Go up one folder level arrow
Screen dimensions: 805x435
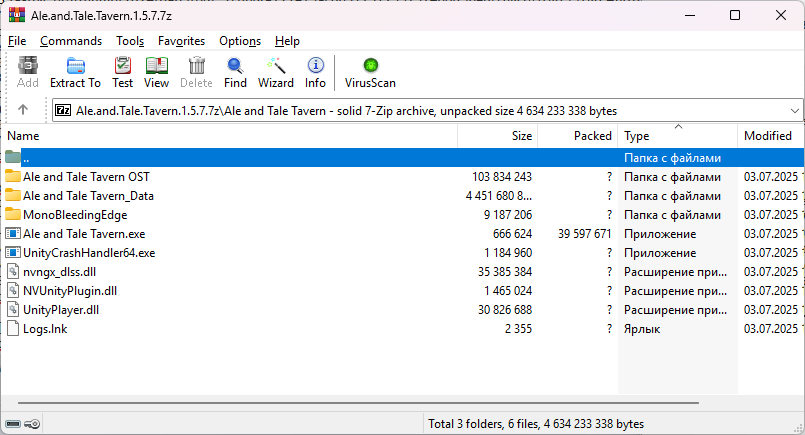pos(23,110)
